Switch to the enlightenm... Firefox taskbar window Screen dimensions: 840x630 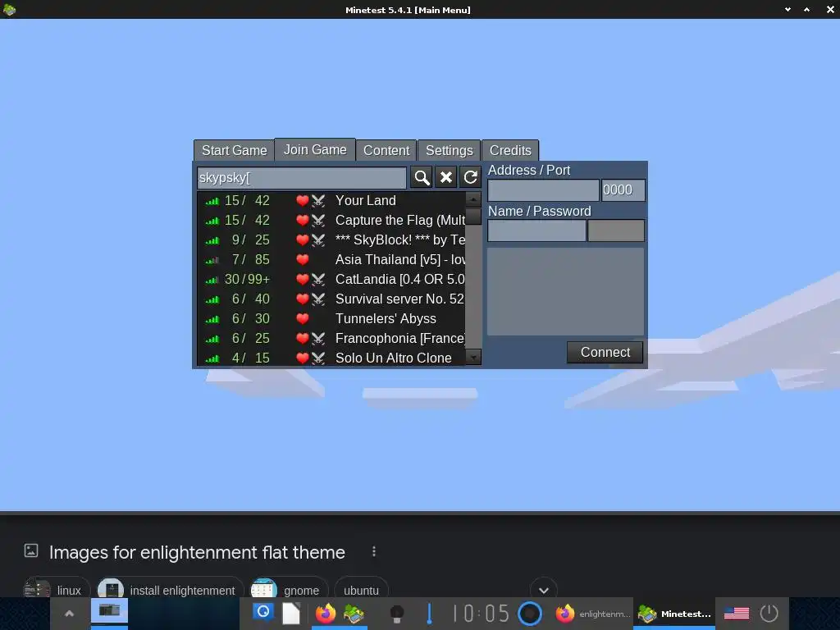click(593, 614)
